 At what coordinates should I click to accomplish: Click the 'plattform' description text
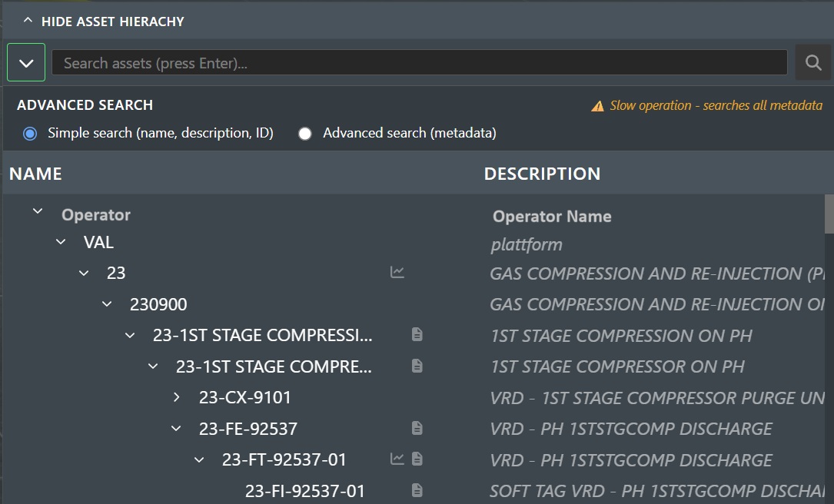click(x=526, y=244)
